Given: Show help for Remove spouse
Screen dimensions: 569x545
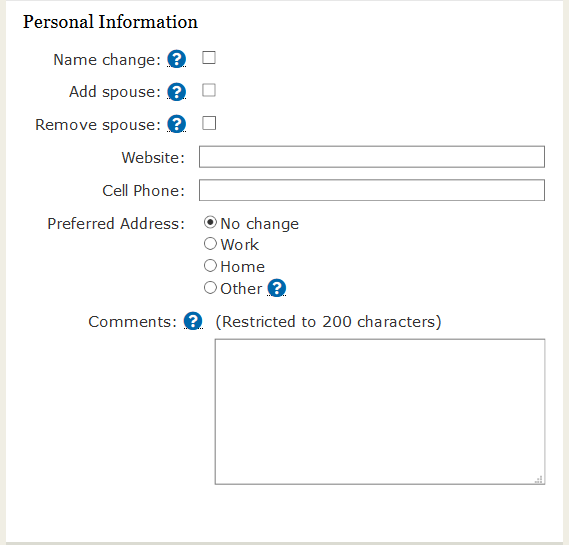Looking at the screenshot, I should [176, 124].
